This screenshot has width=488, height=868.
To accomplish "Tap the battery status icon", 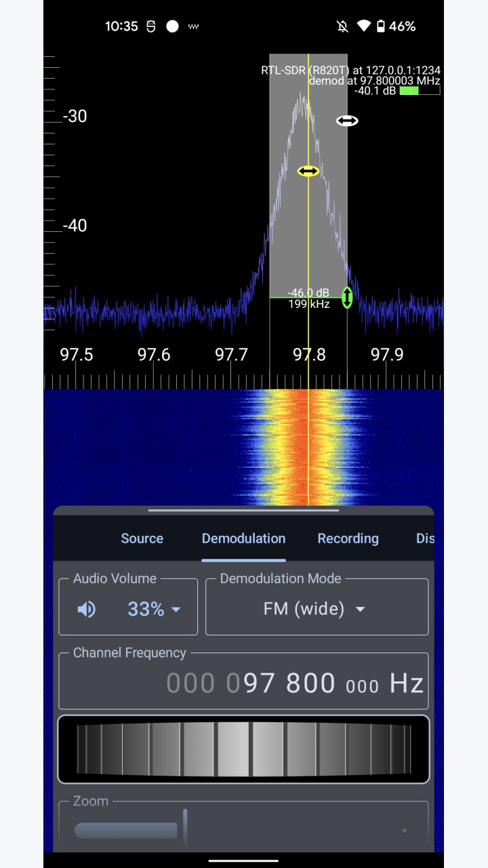I will [381, 26].
